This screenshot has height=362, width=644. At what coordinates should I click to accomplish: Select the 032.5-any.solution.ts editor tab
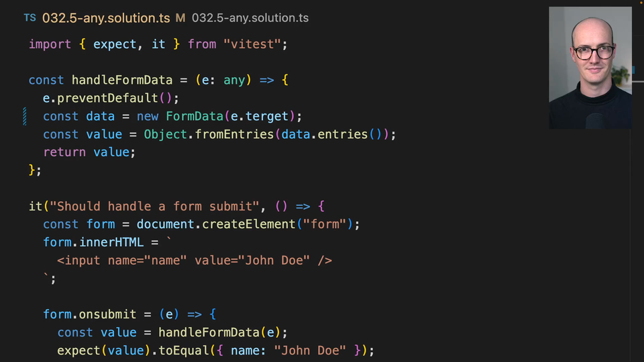(106, 18)
